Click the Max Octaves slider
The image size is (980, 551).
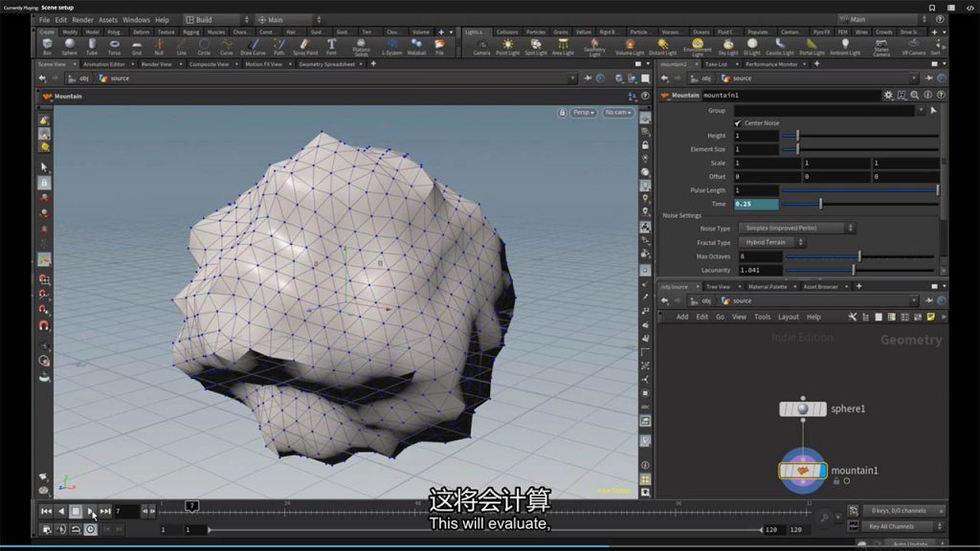pos(860,256)
